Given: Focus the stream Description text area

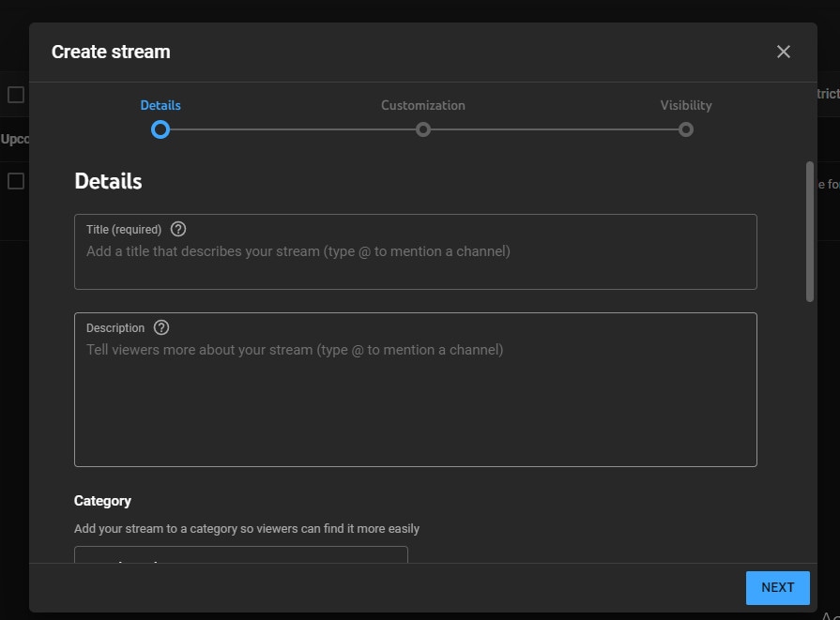Looking at the screenshot, I should [415, 390].
